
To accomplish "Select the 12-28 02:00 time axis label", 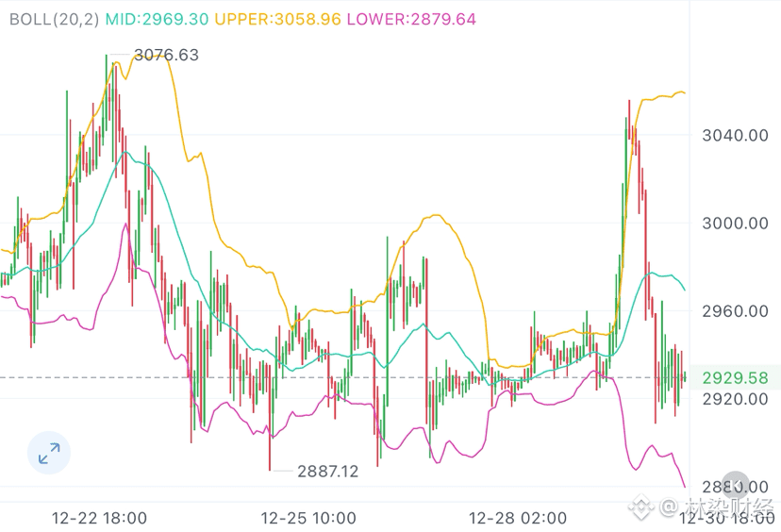I will click(x=518, y=518).
